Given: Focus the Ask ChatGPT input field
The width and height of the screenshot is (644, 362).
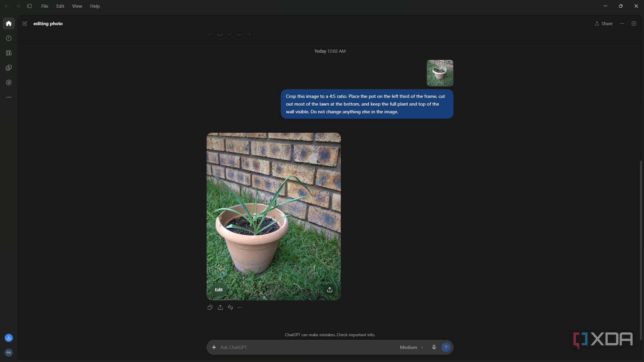Looking at the screenshot, I should point(307,347).
